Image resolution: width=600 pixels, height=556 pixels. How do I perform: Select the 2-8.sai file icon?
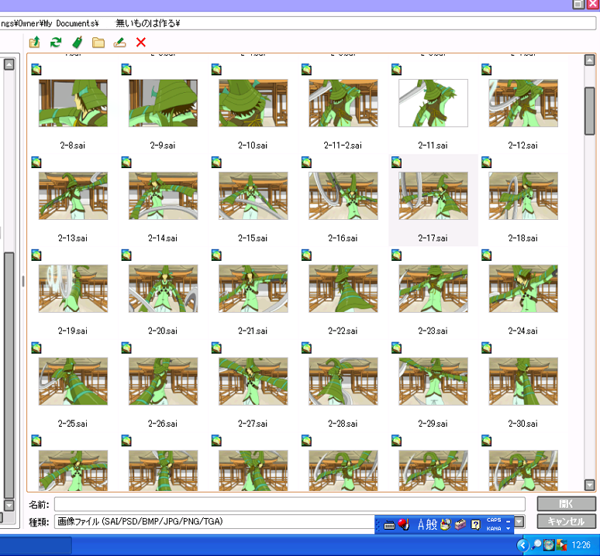tap(36, 69)
